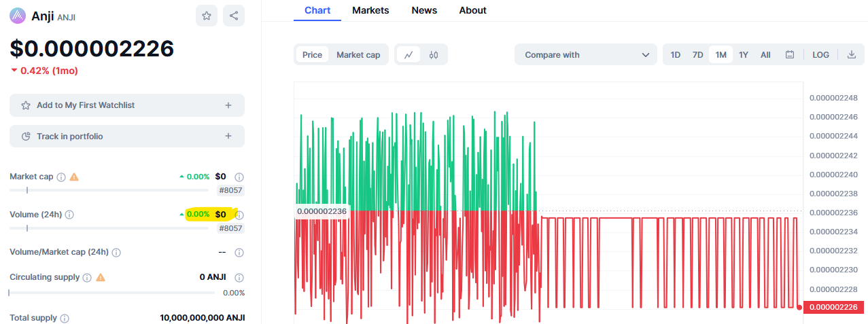The height and width of the screenshot is (324, 868).
Task: Click Track in portfolio button
Action: coord(127,137)
